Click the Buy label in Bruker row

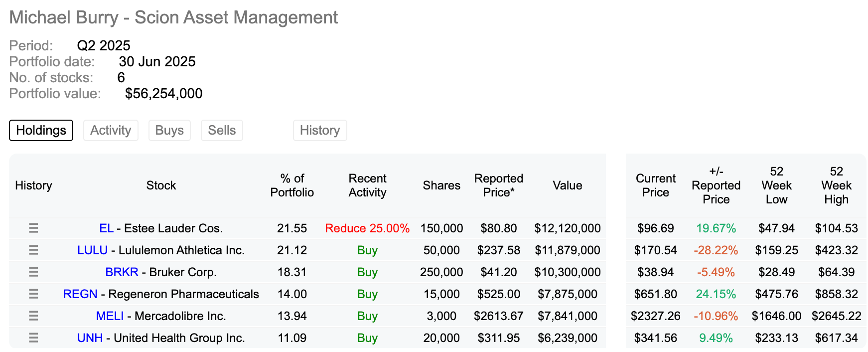click(x=367, y=272)
